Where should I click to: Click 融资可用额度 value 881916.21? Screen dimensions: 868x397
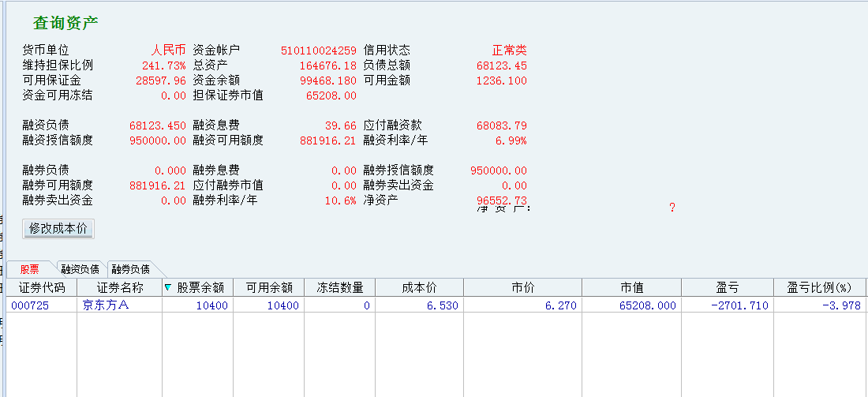(327, 140)
